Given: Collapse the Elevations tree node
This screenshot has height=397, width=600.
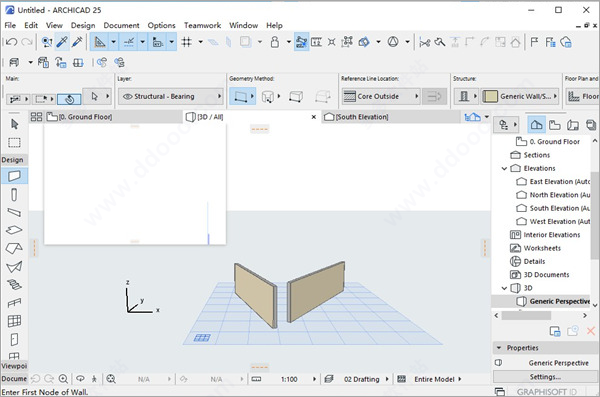Looking at the screenshot, I should coord(504,168).
